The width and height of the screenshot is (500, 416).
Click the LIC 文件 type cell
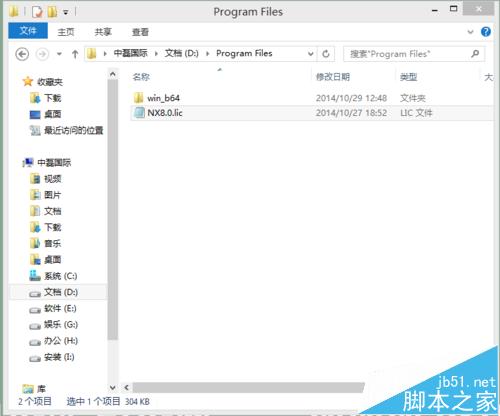pyautogui.click(x=416, y=113)
